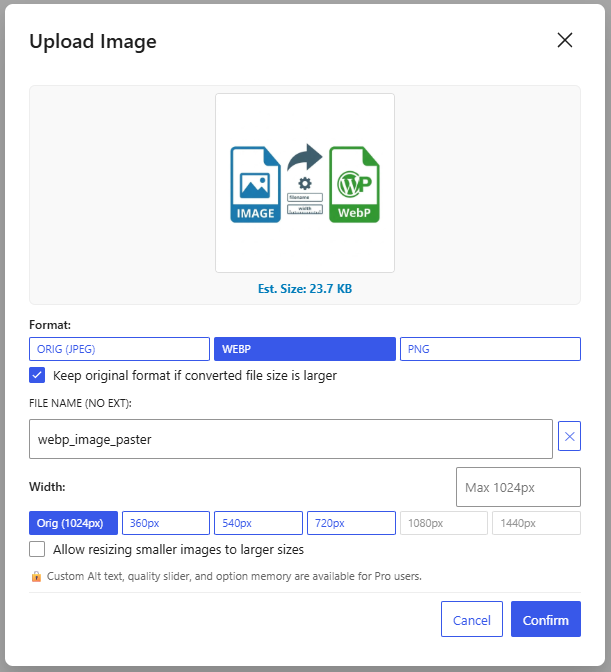611x672 pixels.
Task: Click the Pro users notice text
Action: tap(234, 576)
